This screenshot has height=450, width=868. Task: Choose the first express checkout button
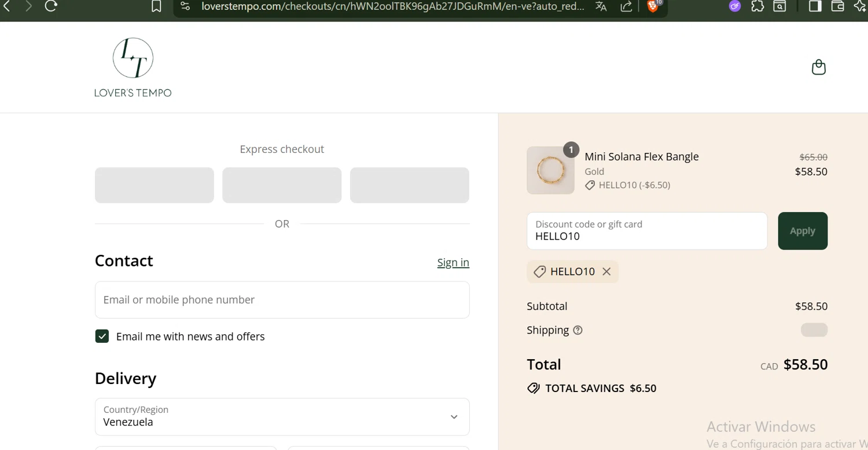click(155, 185)
